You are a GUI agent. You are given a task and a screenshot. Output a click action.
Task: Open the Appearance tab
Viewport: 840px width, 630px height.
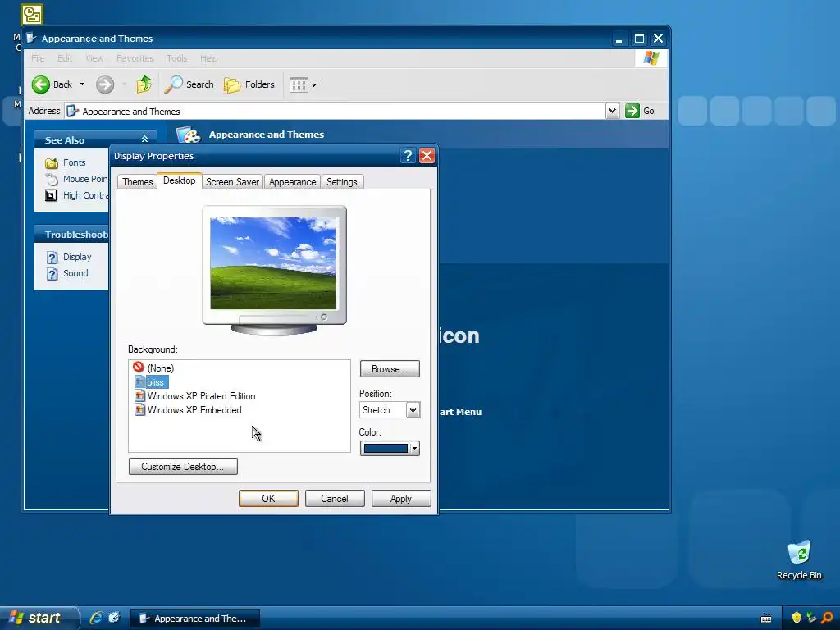[x=292, y=182]
